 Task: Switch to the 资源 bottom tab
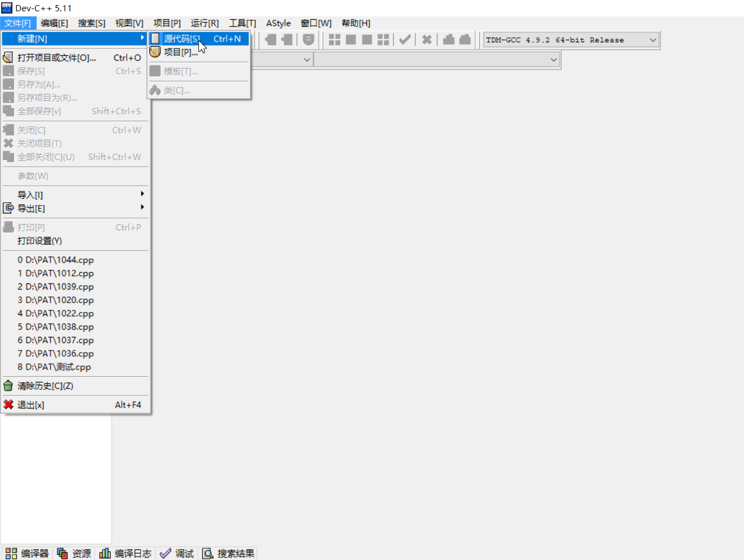coord(74,553)
